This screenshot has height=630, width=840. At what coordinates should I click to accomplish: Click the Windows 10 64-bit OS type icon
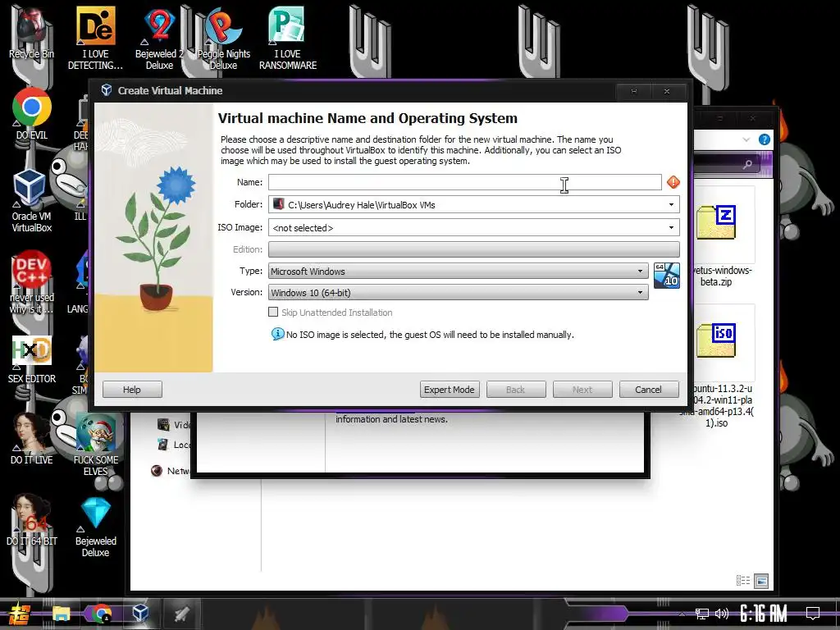coord(666,276)
